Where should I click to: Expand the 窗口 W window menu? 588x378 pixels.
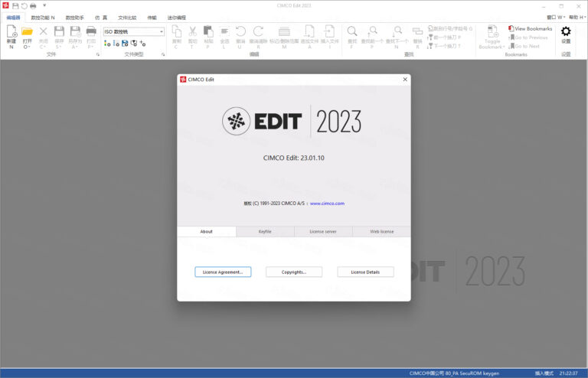click(556, 18)
